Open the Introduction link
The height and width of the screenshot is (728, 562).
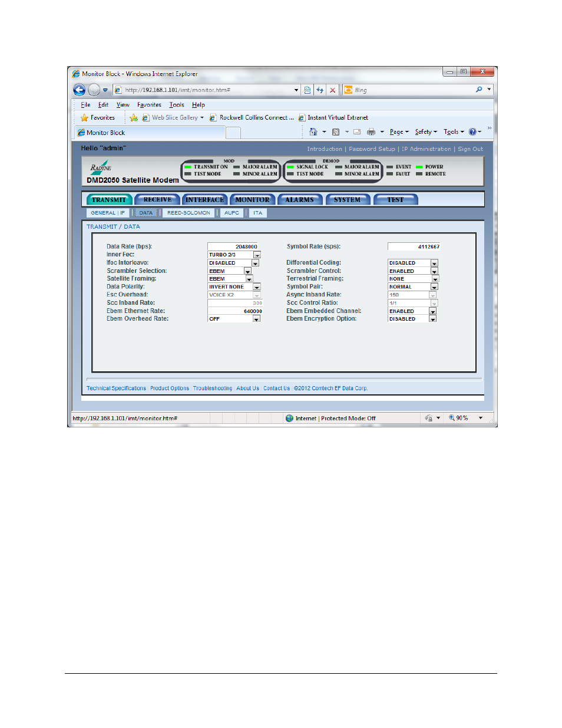click(325, 149)
